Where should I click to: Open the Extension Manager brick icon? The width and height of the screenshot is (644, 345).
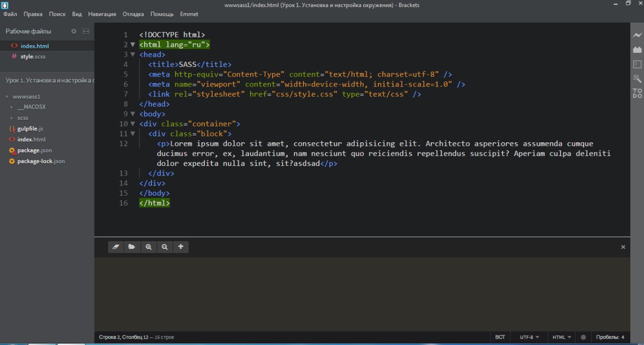(637, 50)
